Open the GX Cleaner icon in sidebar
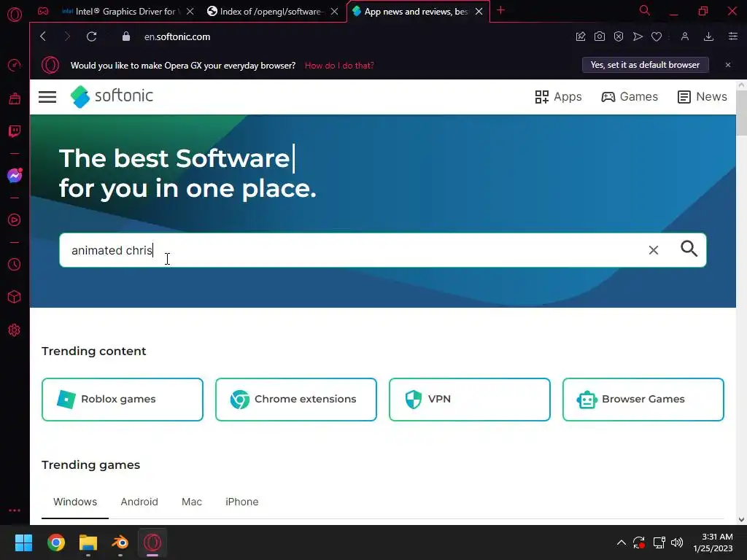Screen dimensions: 747x560 click(15, 98)
